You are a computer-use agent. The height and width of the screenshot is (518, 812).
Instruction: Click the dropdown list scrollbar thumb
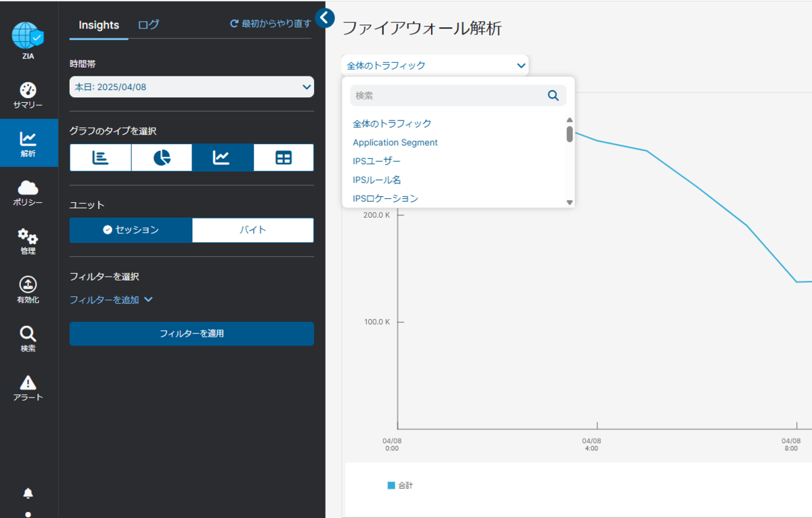[570, 134]
